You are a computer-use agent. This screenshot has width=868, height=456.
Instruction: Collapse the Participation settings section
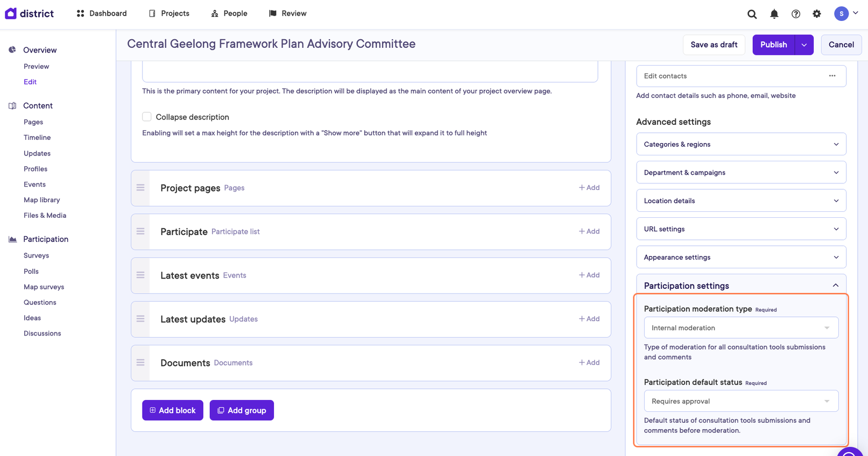tap(835, 286)
